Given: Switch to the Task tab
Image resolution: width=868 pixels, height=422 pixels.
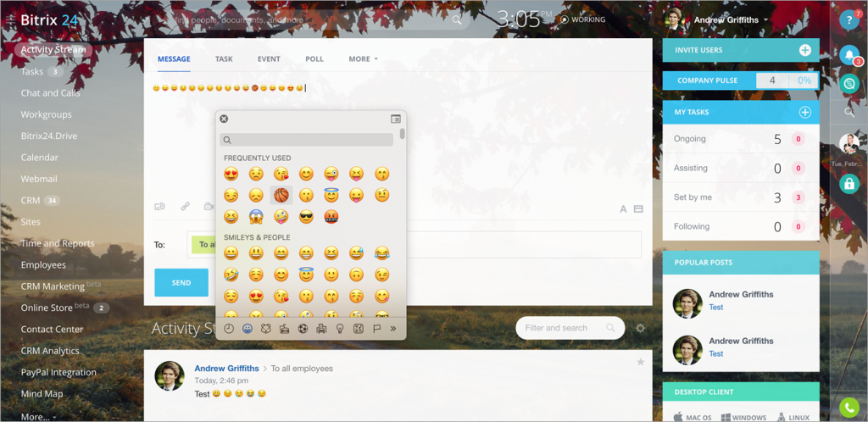Looking at the screenshot, I should [224, 59].
